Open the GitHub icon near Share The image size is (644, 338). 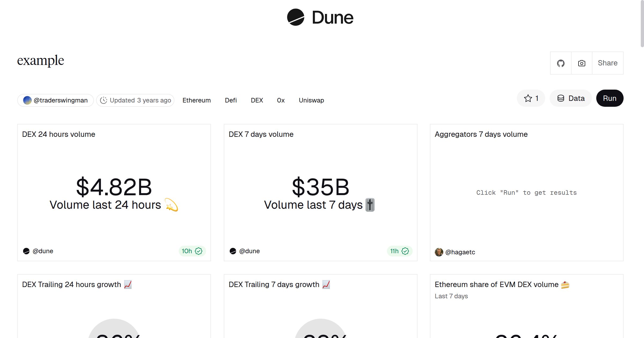pos(561,63)
